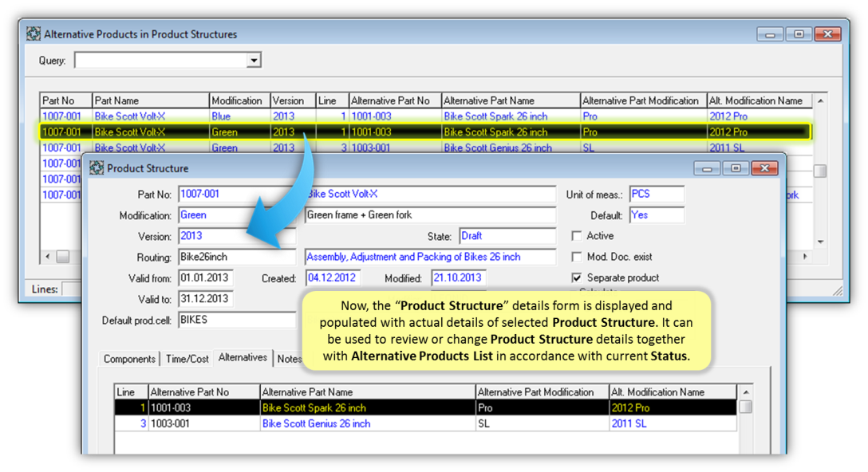Sort by Part No column header
Image resolution: width=868 pixels, height=472 pixels.
tap(66, 100)
